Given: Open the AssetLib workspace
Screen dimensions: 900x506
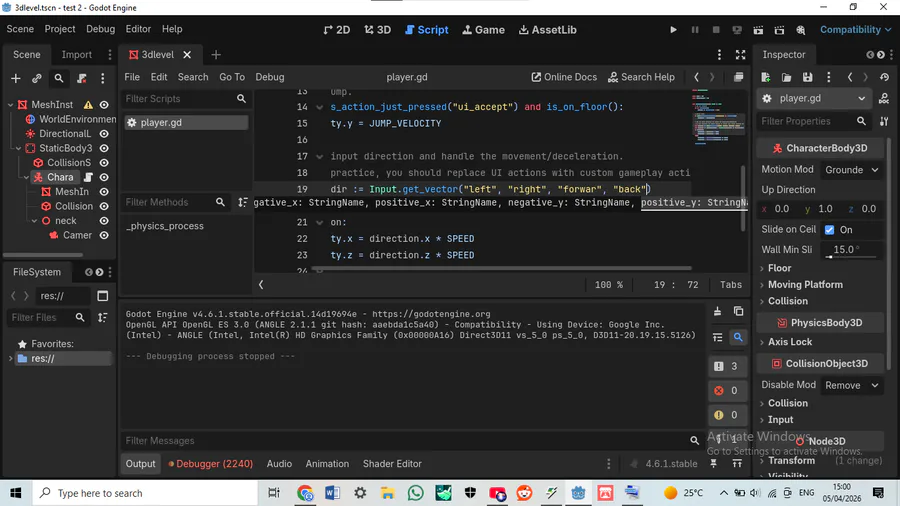Looking at the screenshot, I should [x=548, y=30].
